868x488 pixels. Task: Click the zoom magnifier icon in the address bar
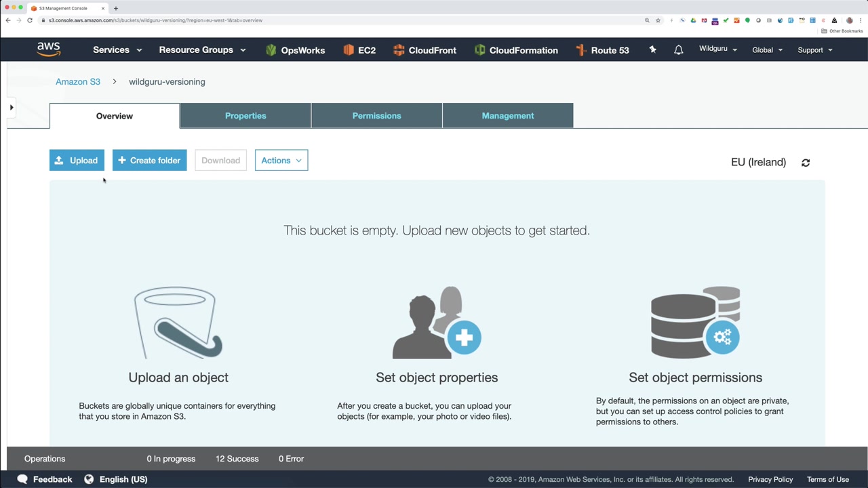point(647,20)
